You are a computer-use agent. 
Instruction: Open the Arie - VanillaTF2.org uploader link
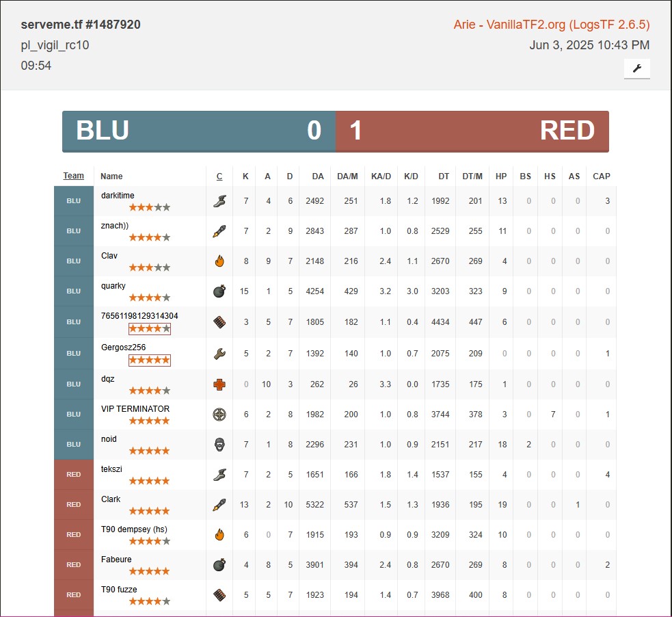click(551, 25)
